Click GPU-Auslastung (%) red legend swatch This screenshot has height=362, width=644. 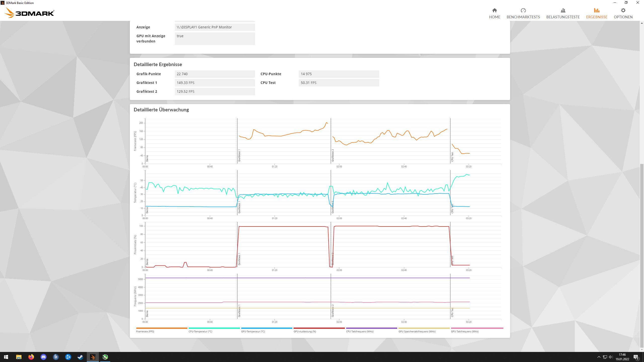coord(319,328)
